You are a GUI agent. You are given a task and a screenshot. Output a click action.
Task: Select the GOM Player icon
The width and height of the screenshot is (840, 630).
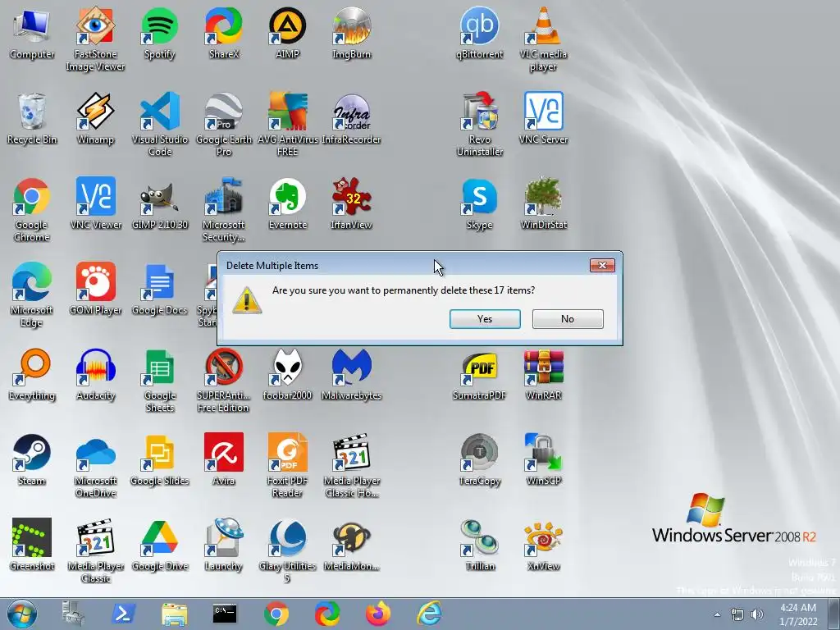95,289
